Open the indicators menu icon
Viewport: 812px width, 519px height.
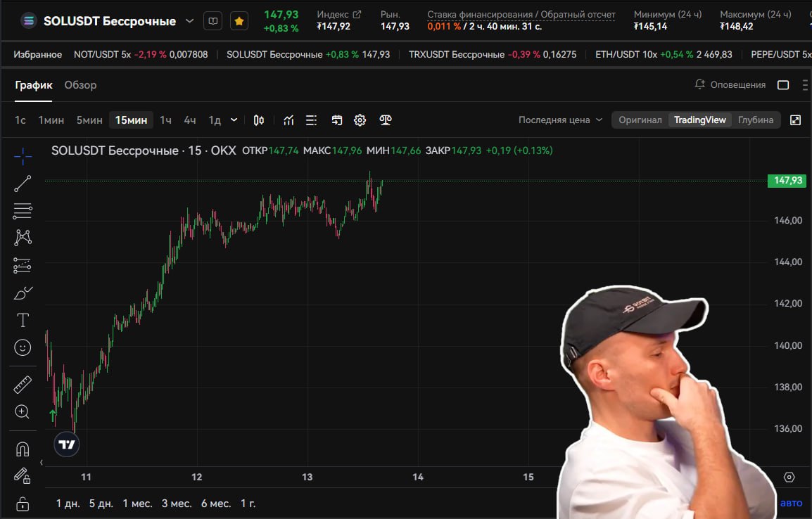pos(289,120)
